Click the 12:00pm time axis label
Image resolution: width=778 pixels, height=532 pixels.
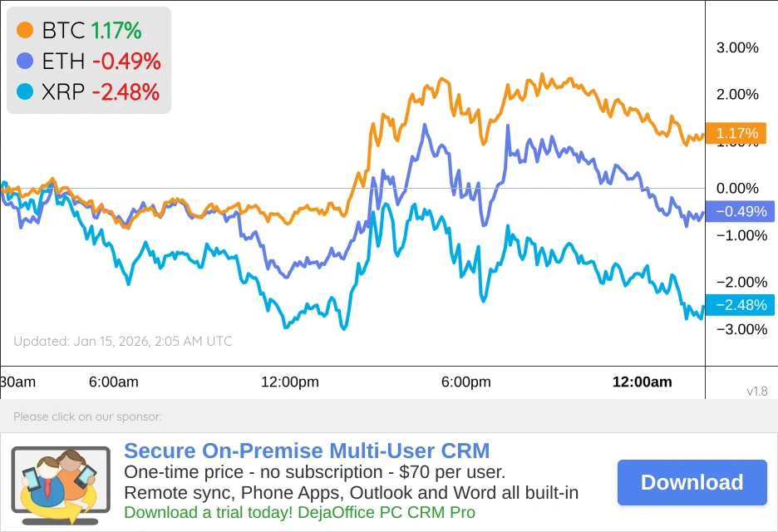pos(290,382)
